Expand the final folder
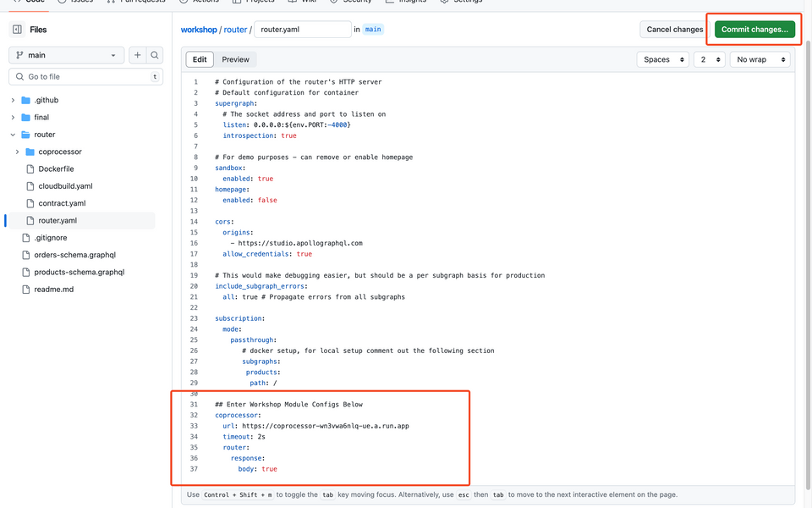The width and height of the screenshot is (812, 508). 13,117
